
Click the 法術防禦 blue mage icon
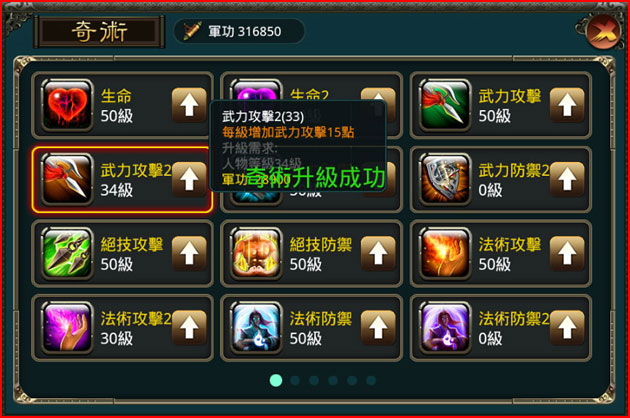pyautogui.click(x=256, y=328)
